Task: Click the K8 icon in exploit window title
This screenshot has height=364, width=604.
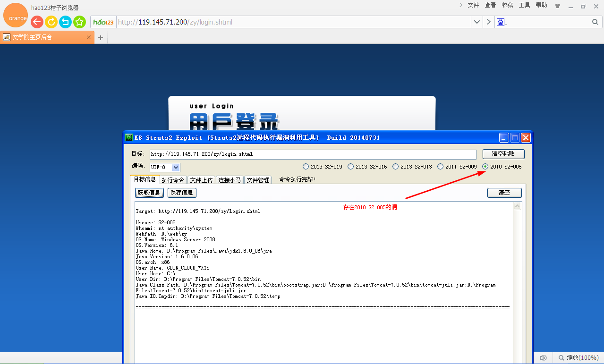Action: pos(129,138)
